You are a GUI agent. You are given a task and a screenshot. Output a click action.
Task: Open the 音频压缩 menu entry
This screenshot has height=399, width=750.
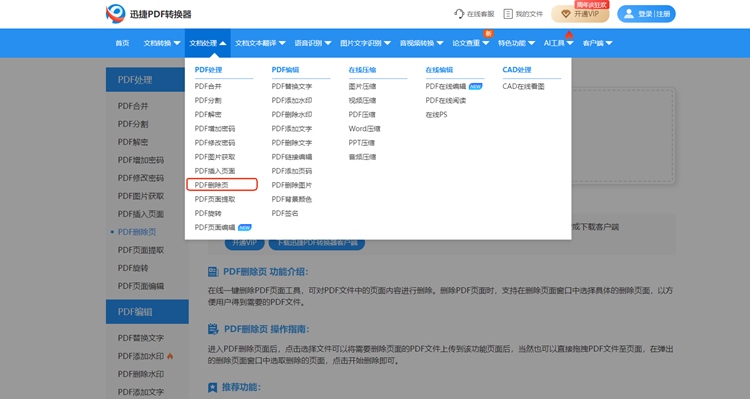coord(362,157)
